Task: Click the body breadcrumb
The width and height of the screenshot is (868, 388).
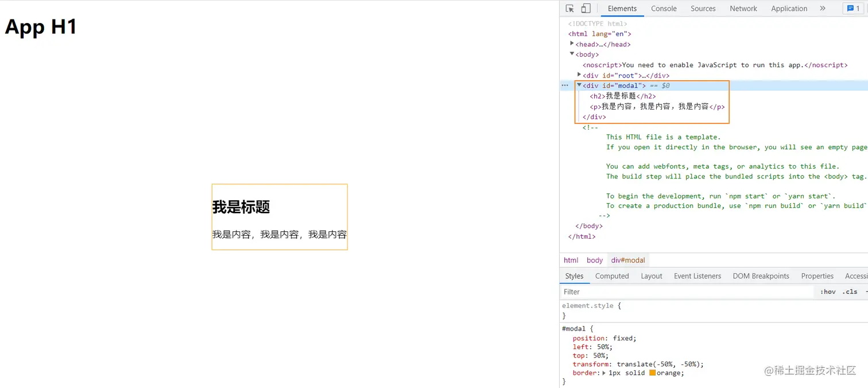Action: tap(595, 260)
